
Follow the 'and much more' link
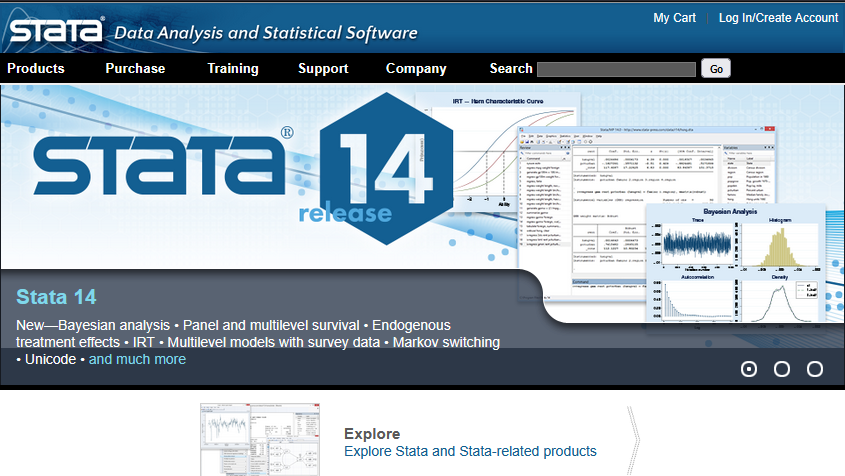coord(137,359)
